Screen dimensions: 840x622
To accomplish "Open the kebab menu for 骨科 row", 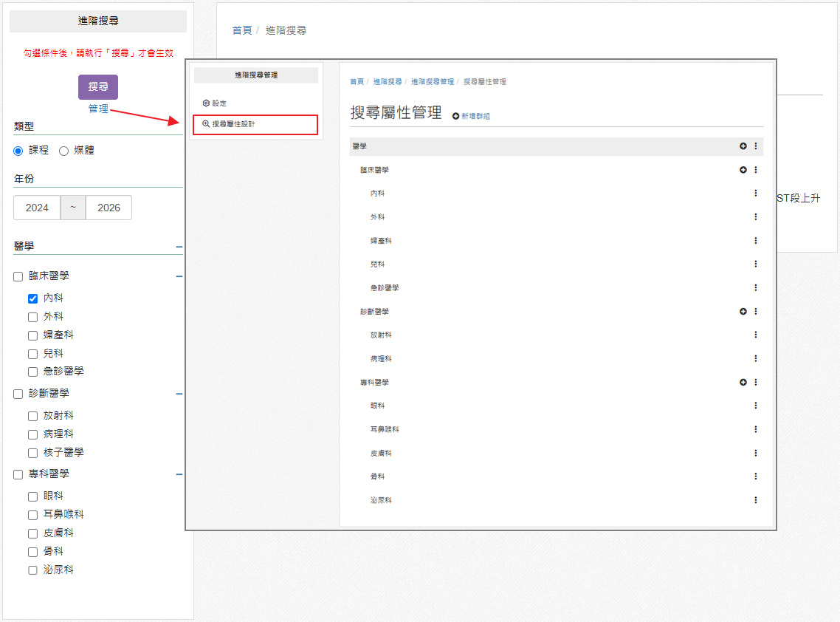I will click(x=756, y=476).
